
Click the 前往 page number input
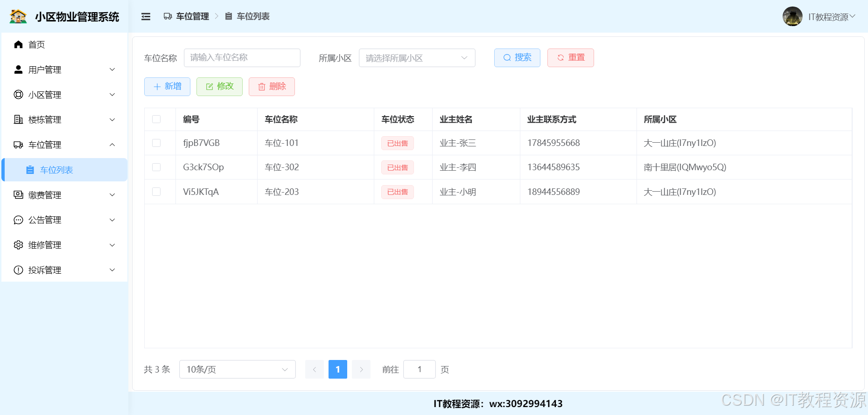(420, 369)
